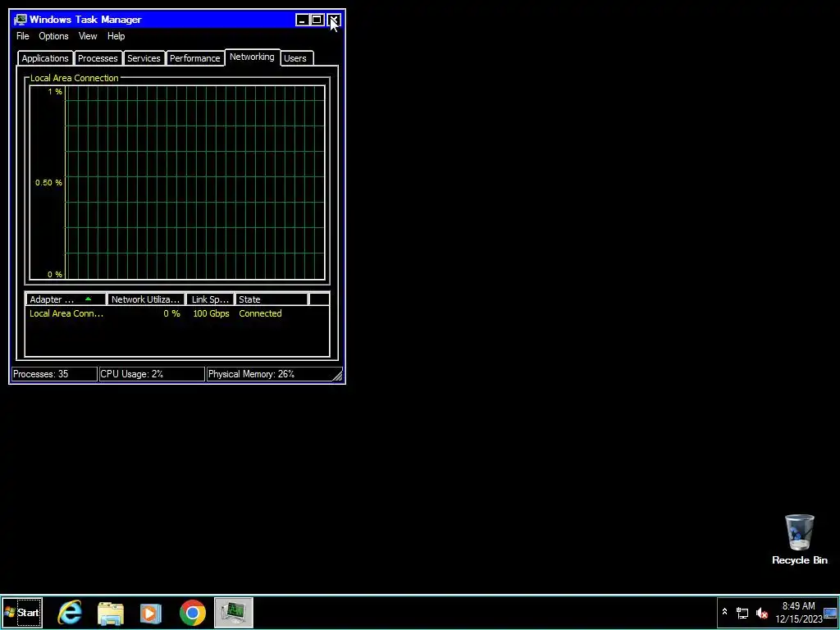This screenshot has width=840, height=630.
Task: Click the Physical Memory: 26% status entry
Action: pyautogui.click(x=269, y=374)
